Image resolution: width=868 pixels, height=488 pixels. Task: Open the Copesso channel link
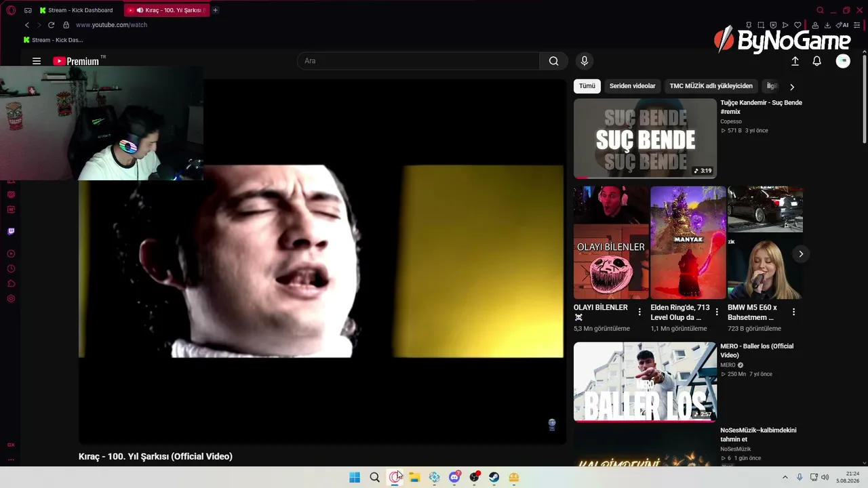731,121
